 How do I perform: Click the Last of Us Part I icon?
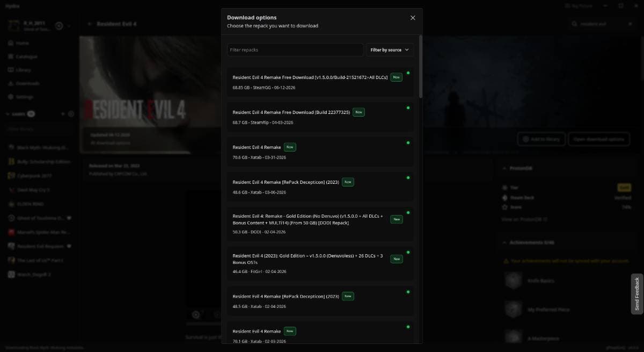11,260
